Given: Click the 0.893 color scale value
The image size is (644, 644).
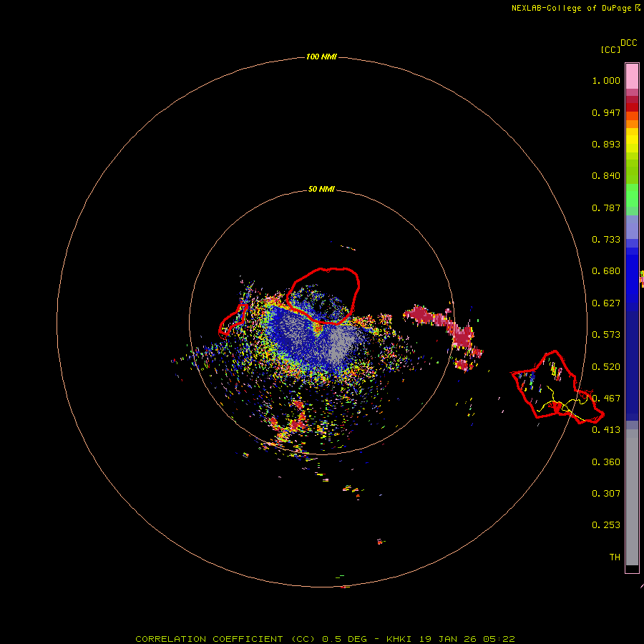Looking at the screenshot, I should point(606,144).
